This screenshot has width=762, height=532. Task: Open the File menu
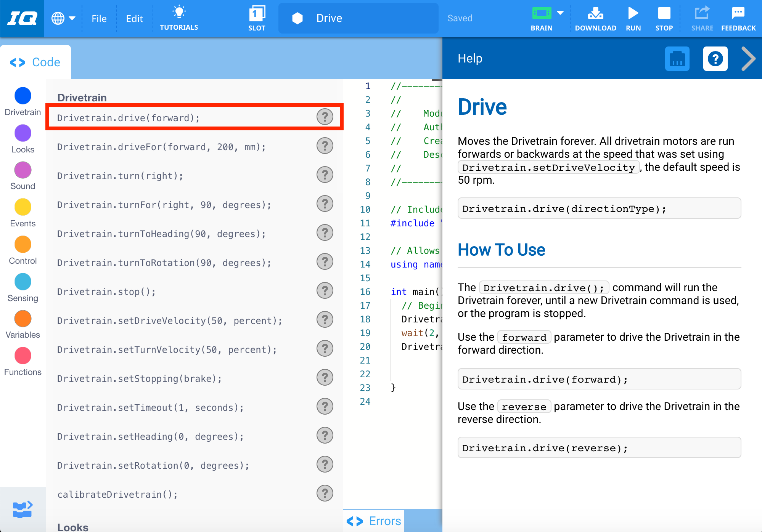99,18
